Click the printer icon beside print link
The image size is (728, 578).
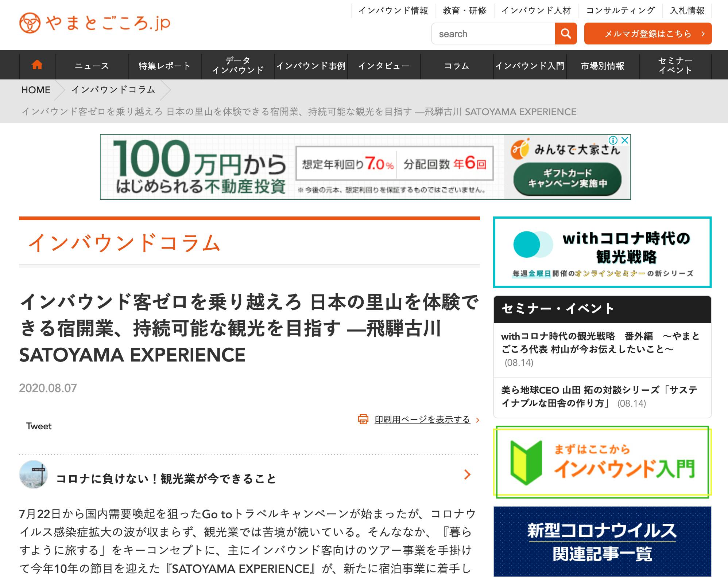coord(363,419)
